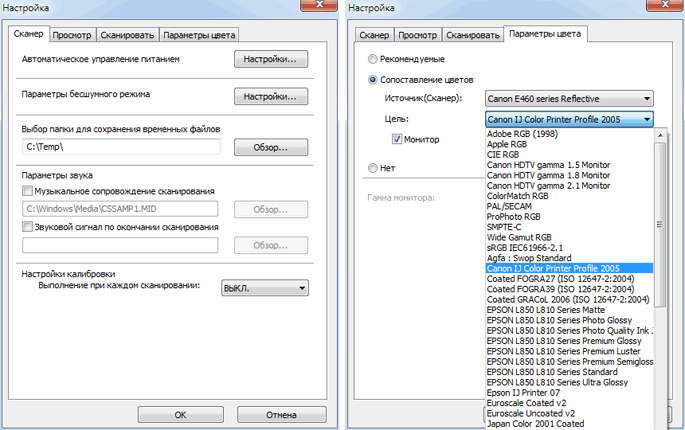Click OK button in left window
Image resolution: width=685 pixels, height=430 pixels.
click(180, 414)
